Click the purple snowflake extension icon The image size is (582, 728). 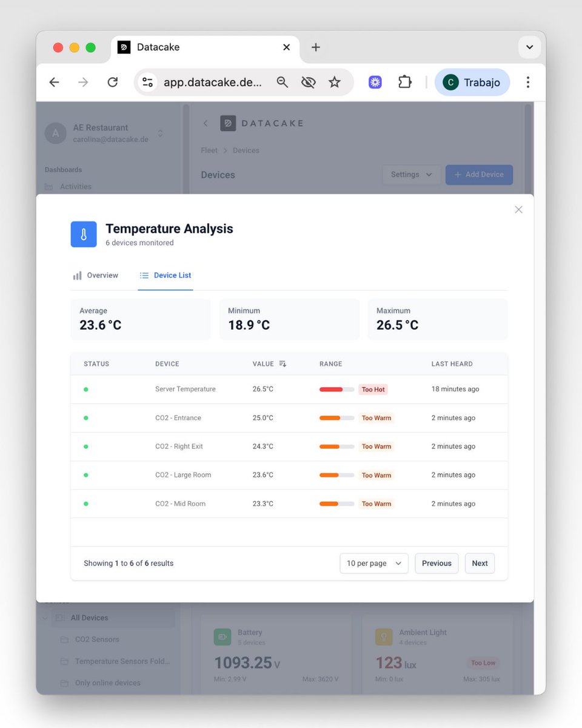click(375, 83)
